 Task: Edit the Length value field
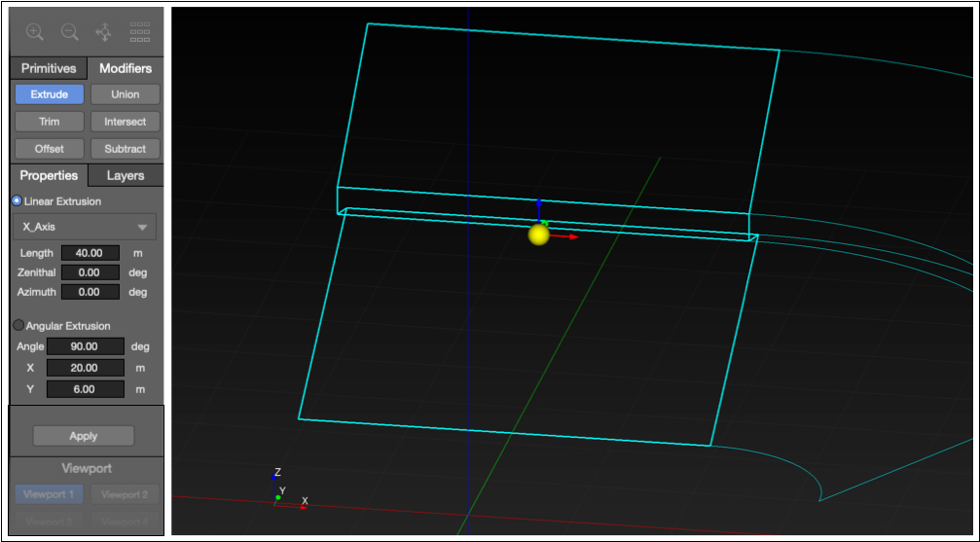90,253
